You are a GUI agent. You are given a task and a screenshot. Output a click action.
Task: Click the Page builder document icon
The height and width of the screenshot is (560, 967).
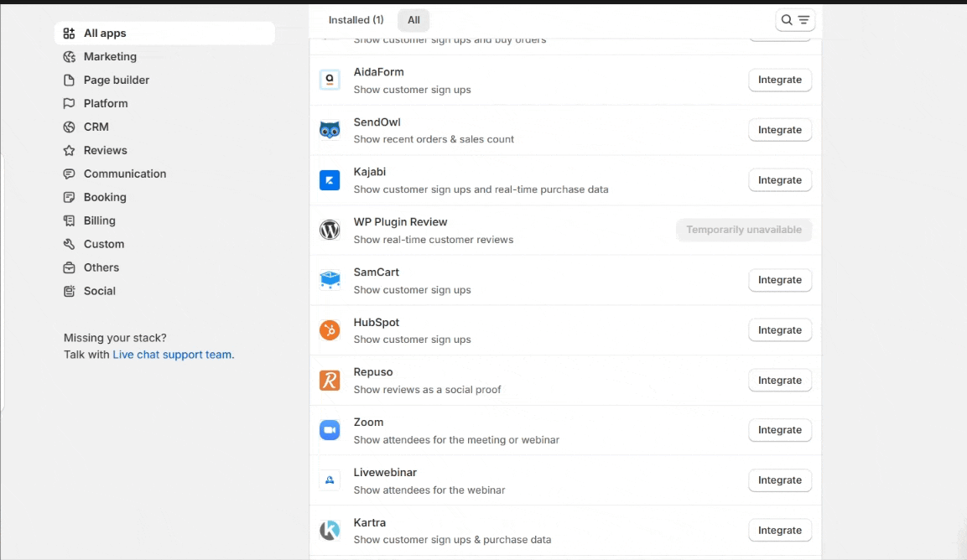pyautogui.click(x=69, y=80)
